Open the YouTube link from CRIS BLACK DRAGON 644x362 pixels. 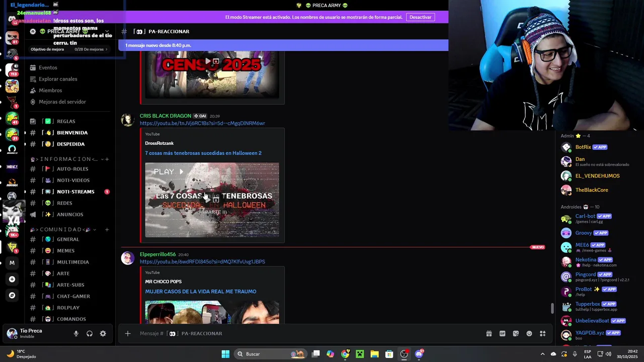click(x=202, y=123)
